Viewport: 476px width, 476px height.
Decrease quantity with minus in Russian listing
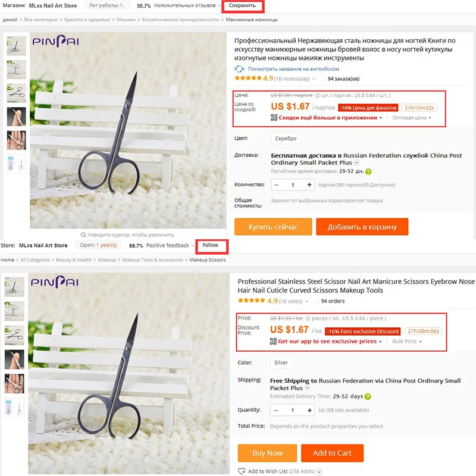[277, 185]
